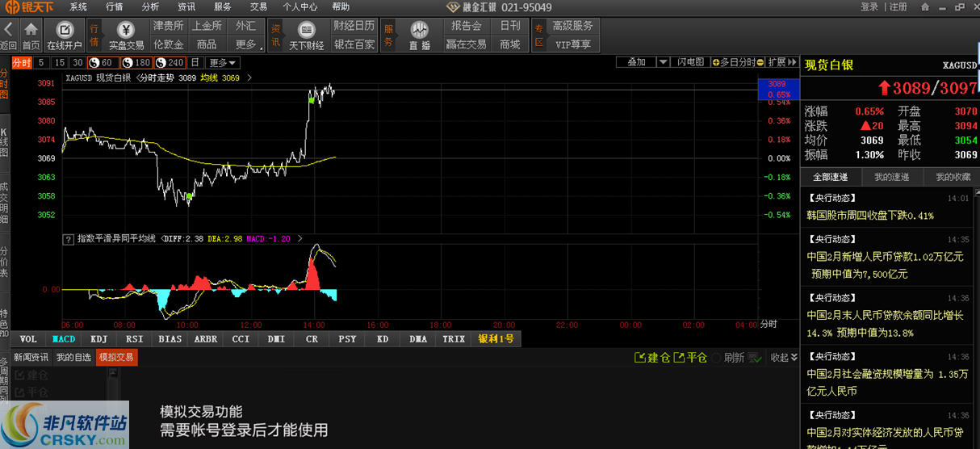The width and height of the screenshot is (980, 449).
Task: Switch to RSI indicator tab
Action: click(x=135, y=339)
